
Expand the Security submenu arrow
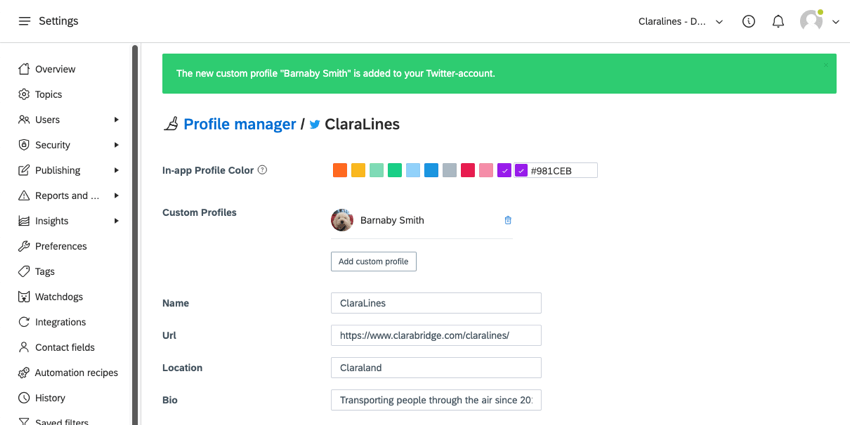pyautogui.click(x=116, y=145)
